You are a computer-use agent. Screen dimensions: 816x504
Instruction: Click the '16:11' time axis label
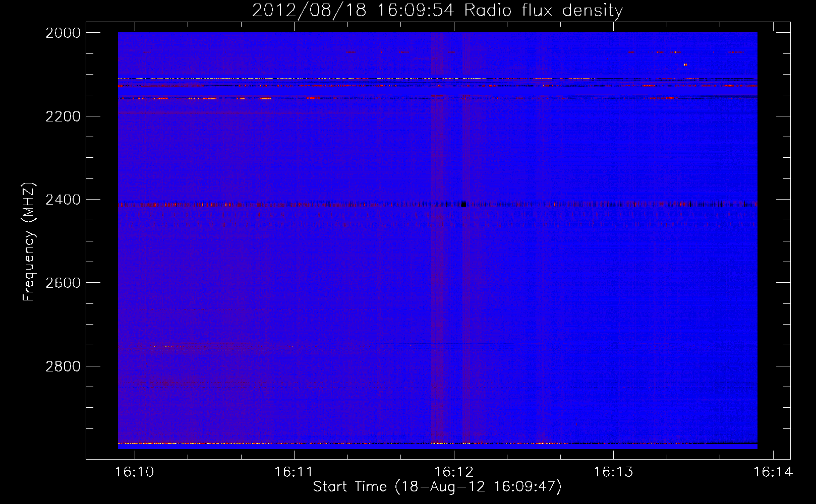(294, 472)
